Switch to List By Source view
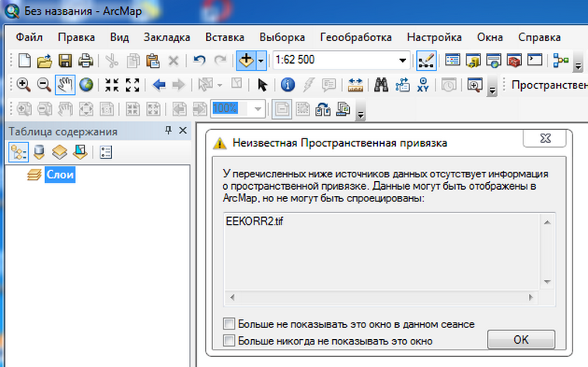This screenshot has height=367, width=588. (x=39, y=152)
